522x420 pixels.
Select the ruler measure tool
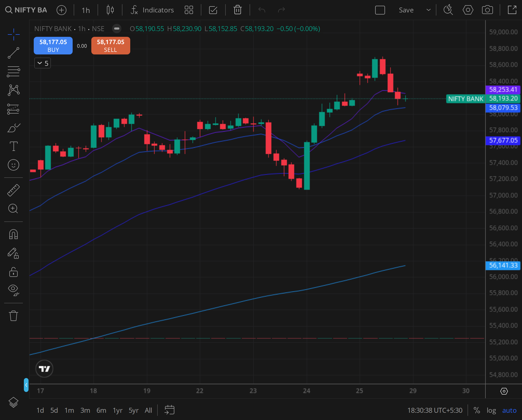13,190
